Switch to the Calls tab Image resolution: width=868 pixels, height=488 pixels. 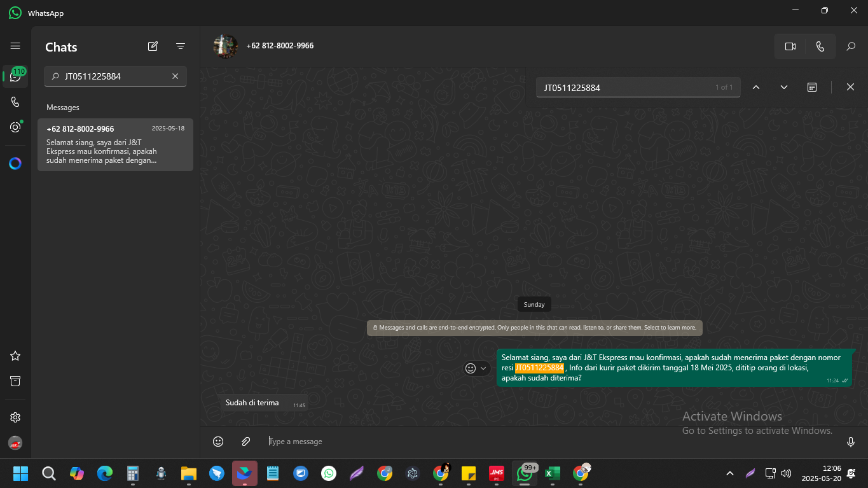pyautogui.click(x=15, y=102)
